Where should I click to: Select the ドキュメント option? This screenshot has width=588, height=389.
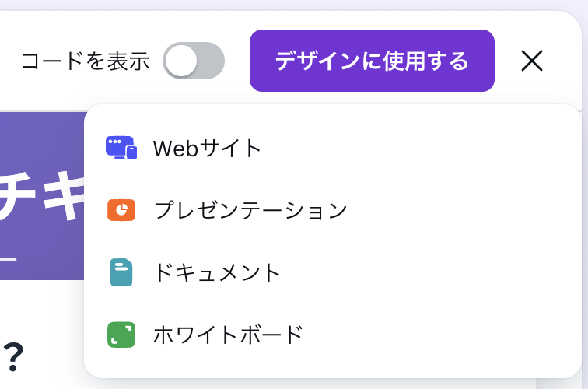tap(333, 272)
